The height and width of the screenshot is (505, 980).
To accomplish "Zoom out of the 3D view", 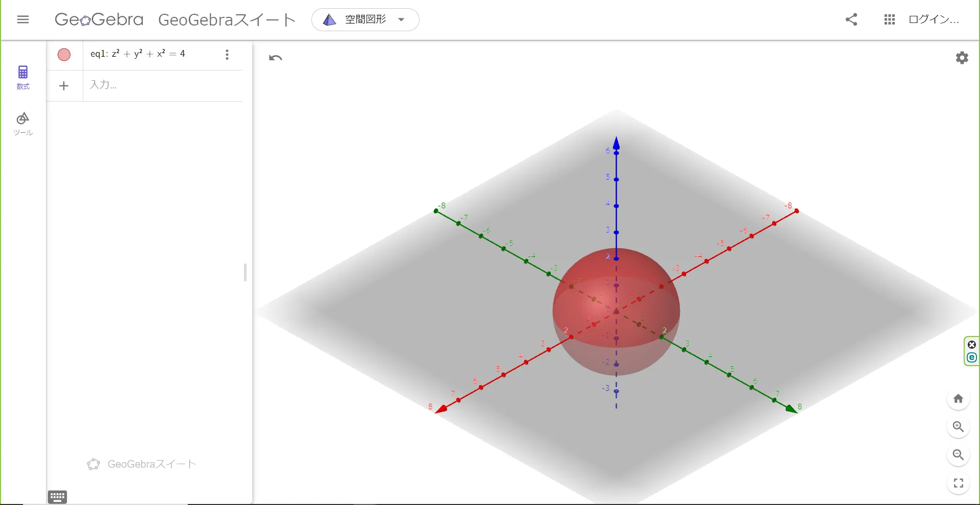I will click(958, 455).
